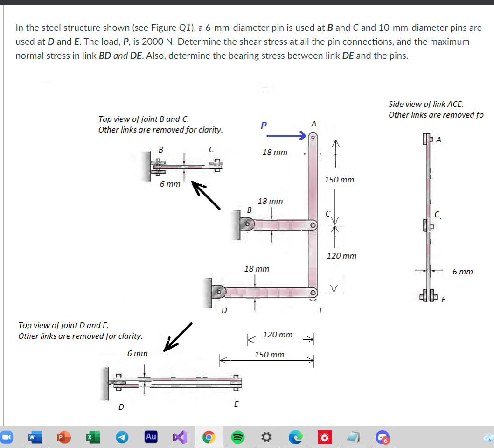The width and height of the screenshot is (494, 448).
Task: Click the horizontal '150 mm' dimension below link DE
Action: [x=269, y=355]
